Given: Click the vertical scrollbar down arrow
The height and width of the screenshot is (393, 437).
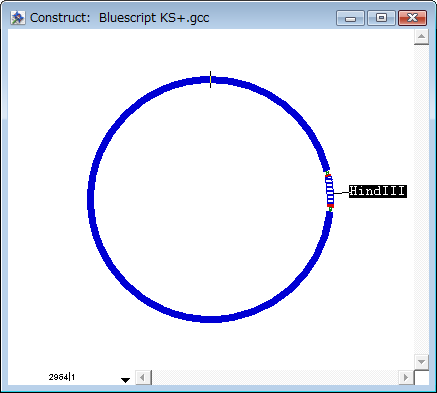Looking at the screenshot, I should pos(421,362).
